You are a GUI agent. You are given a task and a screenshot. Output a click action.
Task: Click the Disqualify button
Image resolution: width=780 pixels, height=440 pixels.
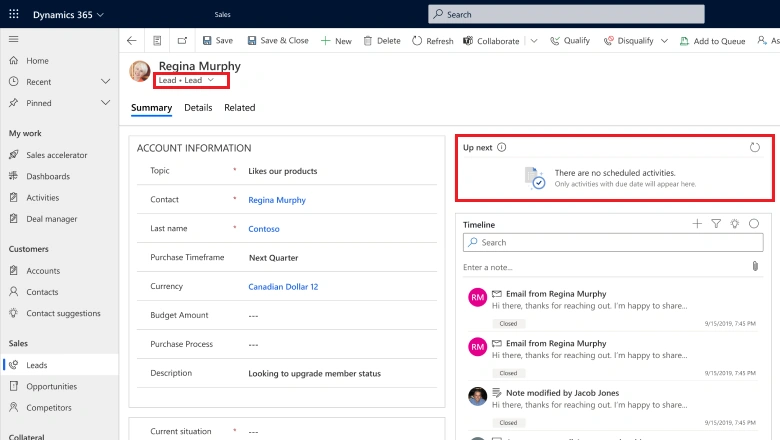point(629,41)
